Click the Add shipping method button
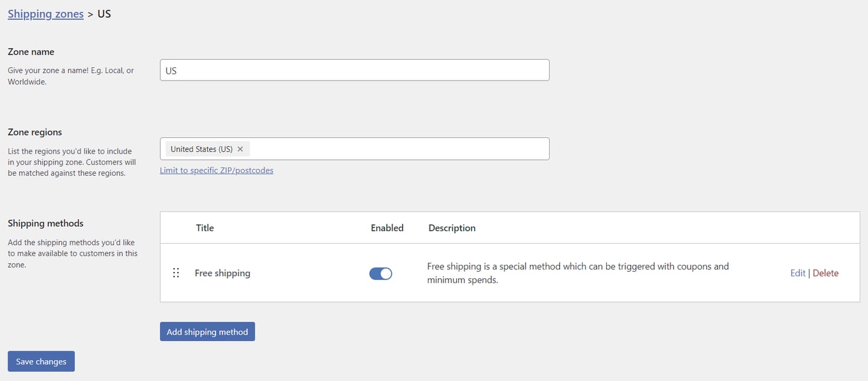This screenshot has width=868, height=381. [x=207, y=331]
